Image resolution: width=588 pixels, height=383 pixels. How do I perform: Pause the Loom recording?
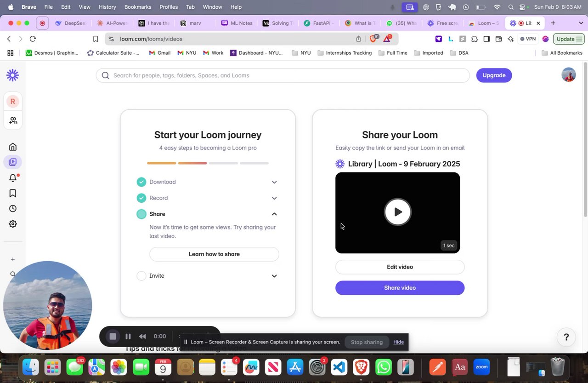pos(128,336)
